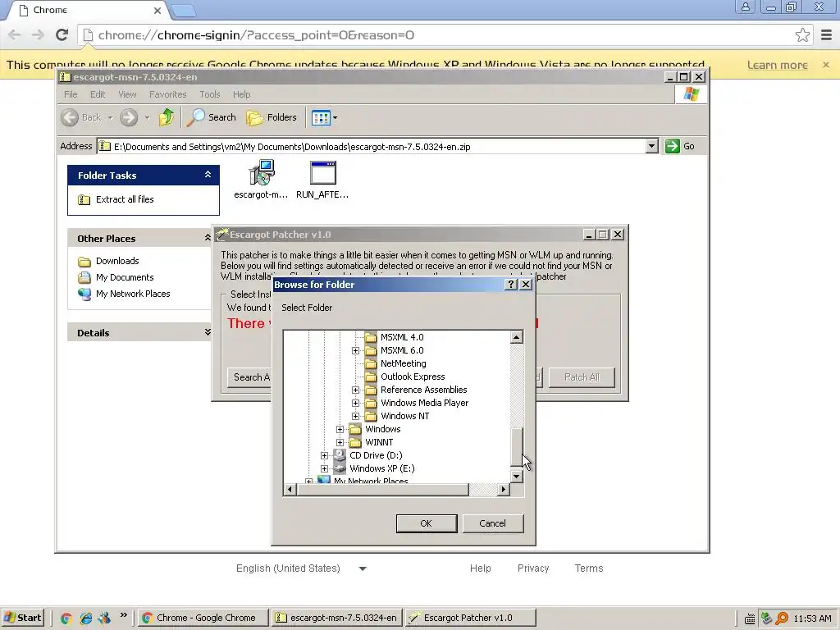Screen dimensions: 840x630
Task: Open the Chrome user profile button
Action: click(x=745, y=7)
